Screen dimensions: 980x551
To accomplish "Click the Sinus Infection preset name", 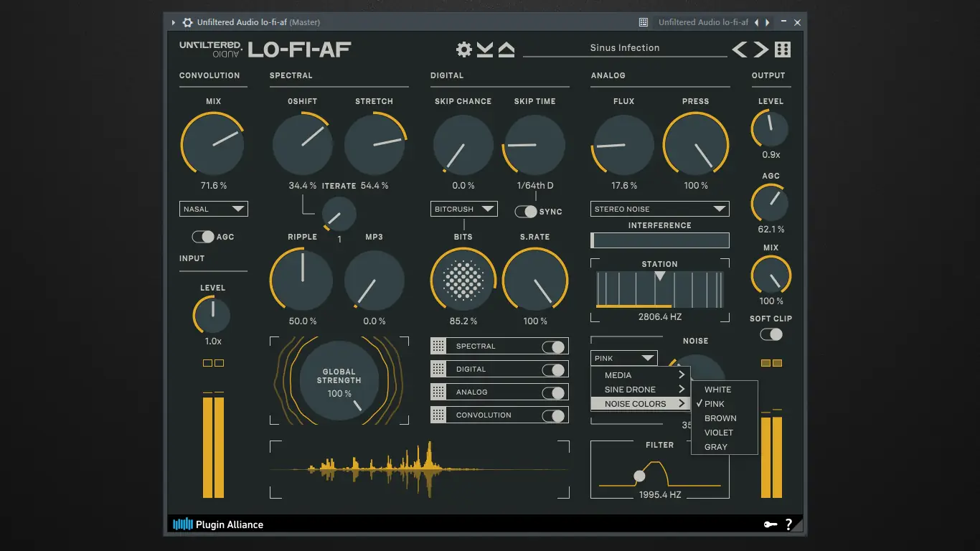I will click(x=625, y=47).
